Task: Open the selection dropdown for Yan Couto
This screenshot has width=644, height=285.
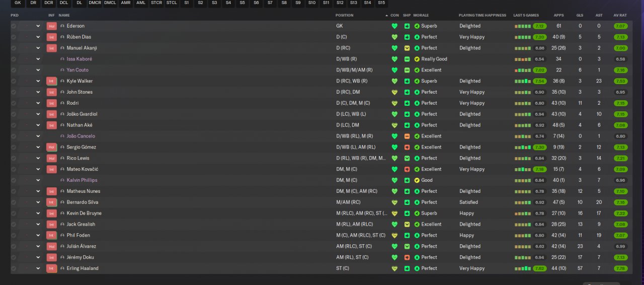Action: [38, 70]
